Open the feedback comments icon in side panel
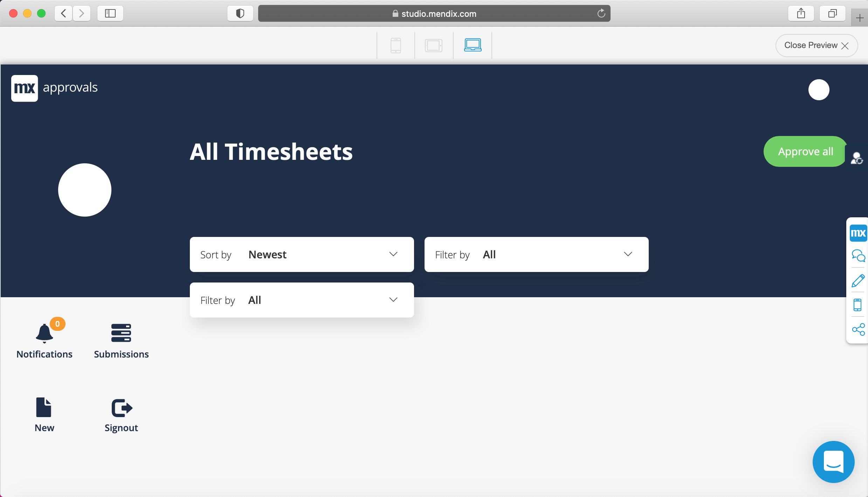 (x=858, y=256)
